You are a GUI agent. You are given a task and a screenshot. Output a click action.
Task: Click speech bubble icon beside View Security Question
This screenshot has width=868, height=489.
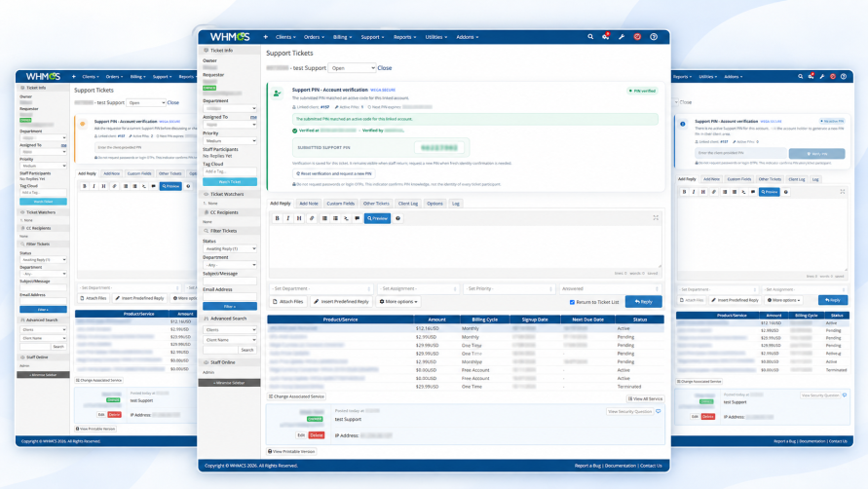pos(659,411)
